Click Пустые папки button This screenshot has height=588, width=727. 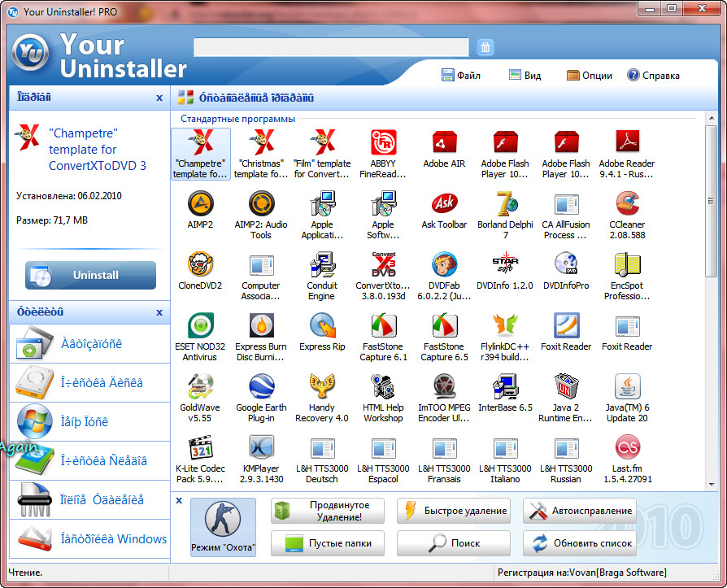click(x=328, y=543)
